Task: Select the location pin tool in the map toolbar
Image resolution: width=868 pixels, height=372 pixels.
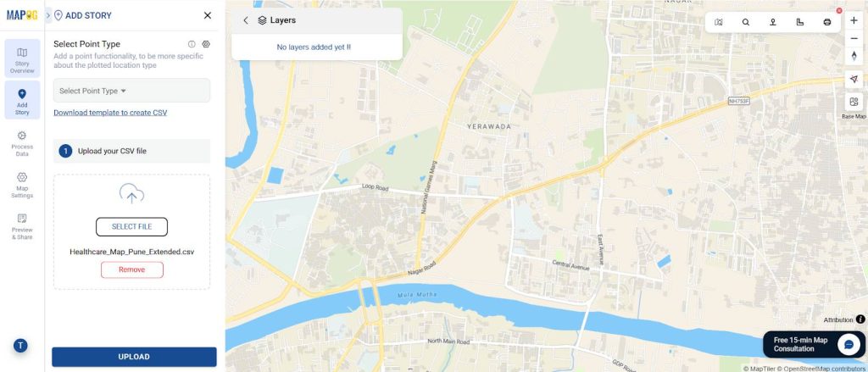Action: coord(773,22)
